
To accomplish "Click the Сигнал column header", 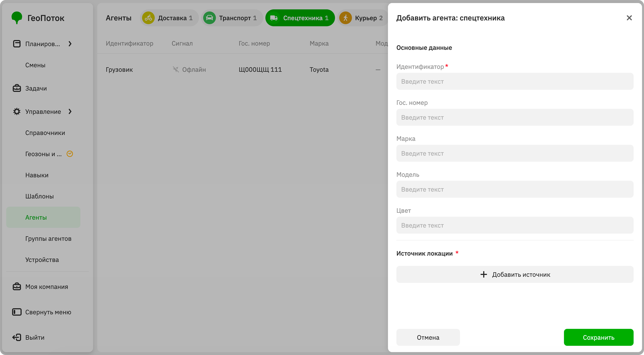I will pos(182,43).
